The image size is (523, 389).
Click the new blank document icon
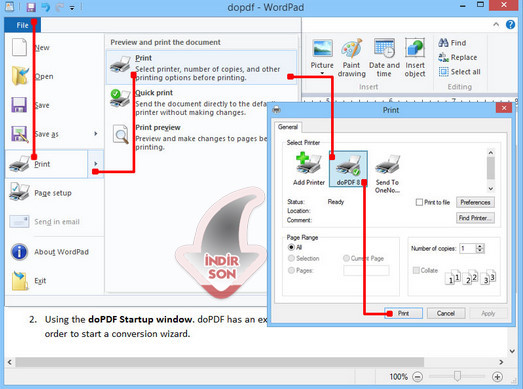coord(19,47)
